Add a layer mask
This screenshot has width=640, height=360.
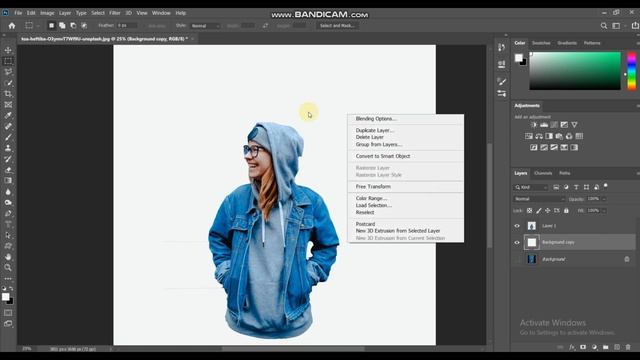[583, 347]
